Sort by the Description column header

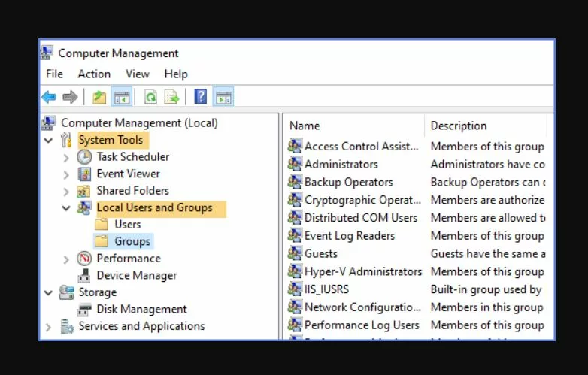(486, 126)
